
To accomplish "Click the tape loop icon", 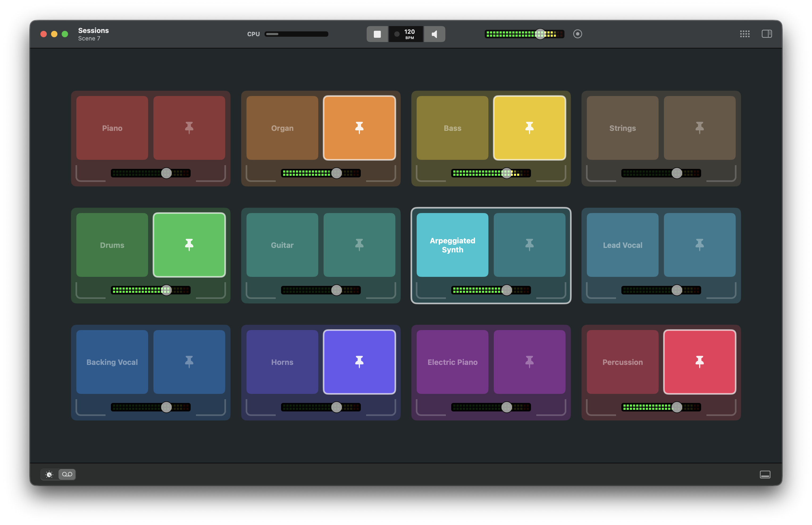I will (67, 474).
